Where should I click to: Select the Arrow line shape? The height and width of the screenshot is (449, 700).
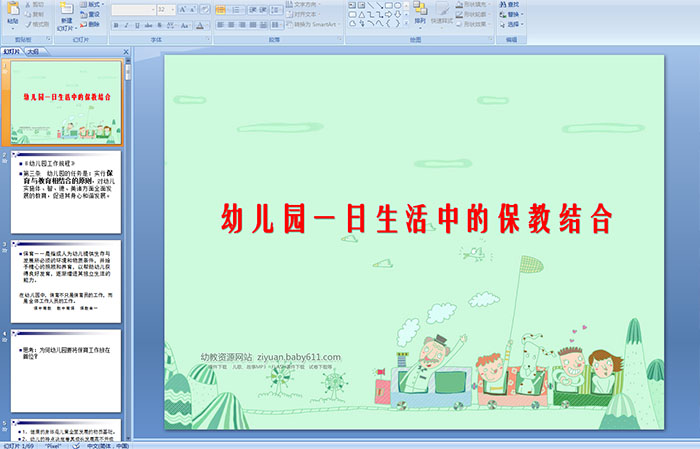point(379,5)
